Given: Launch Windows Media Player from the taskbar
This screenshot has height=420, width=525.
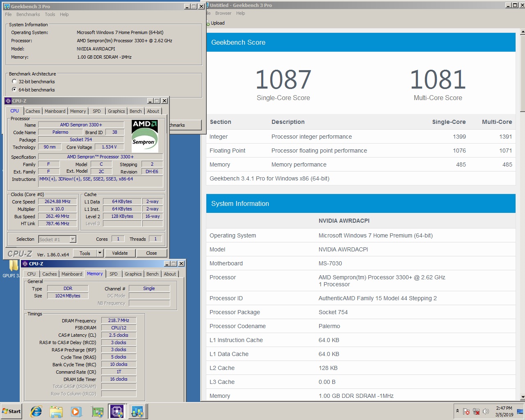Looking at the screenshot, I should click(x=76, y=411).
